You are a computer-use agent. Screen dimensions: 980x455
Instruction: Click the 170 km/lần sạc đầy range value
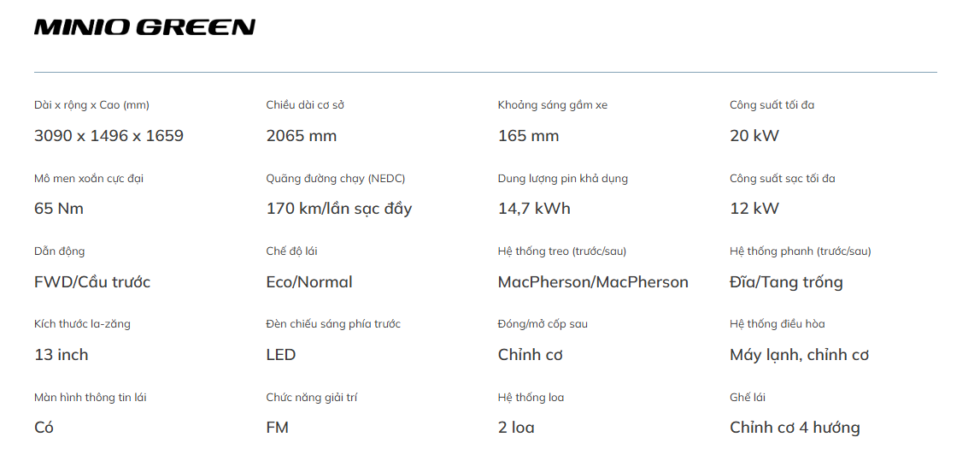coord(338,209)
